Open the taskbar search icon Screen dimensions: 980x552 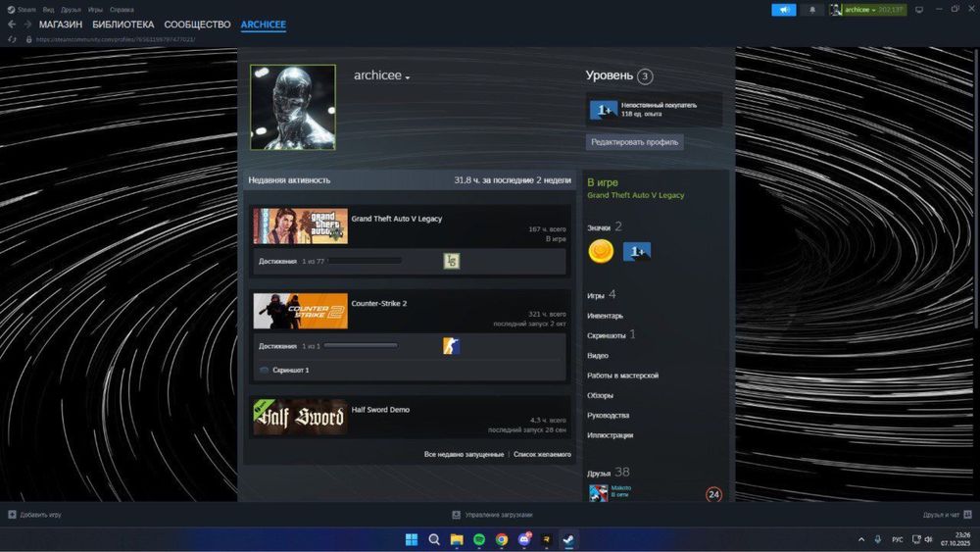pyautogui.click(x=434, y=539)
